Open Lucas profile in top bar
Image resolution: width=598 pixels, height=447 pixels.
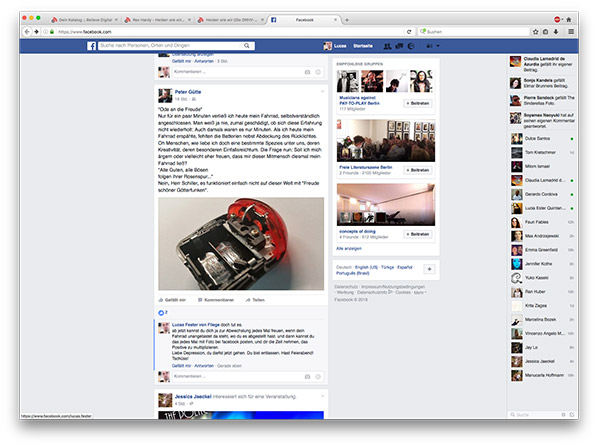coord(335,46)
